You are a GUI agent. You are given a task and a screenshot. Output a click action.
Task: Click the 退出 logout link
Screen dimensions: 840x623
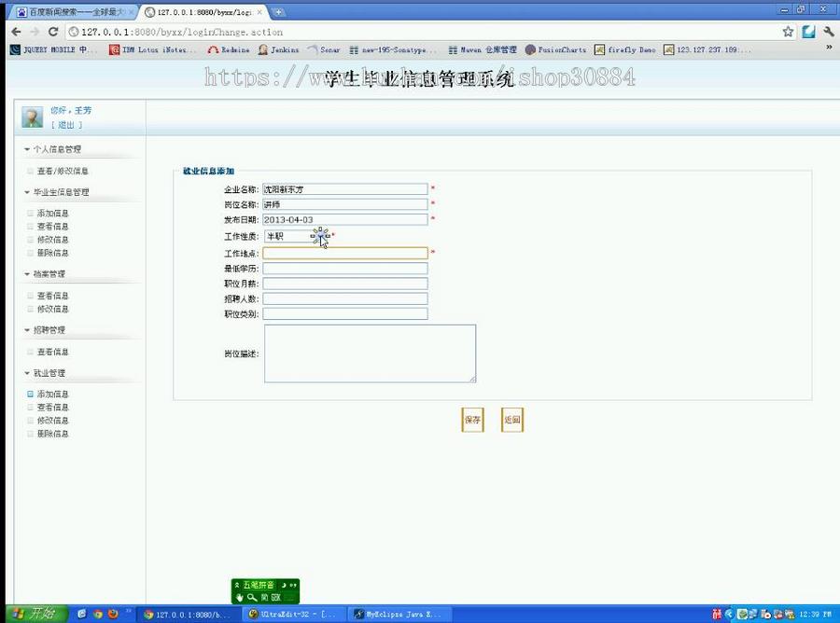click(66, 125)
